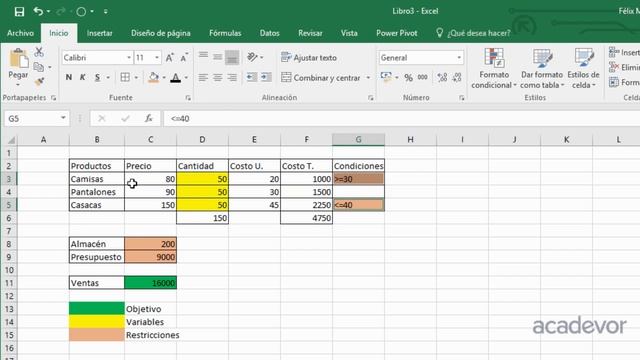This screenshot has width=640, height=360.
Task: Click Combinar y centrar button
Action: point(321,78)
